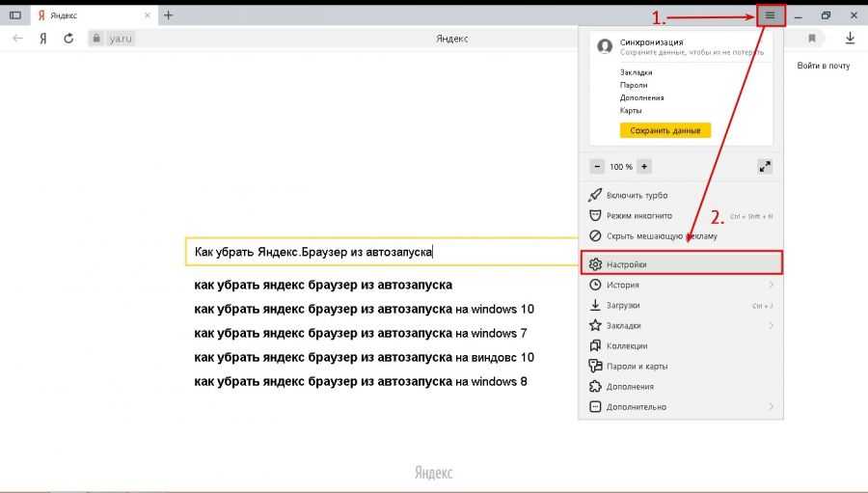Open Дополнения with puzzle icon
The height and width of the screenshot is (493, 868).
pyautogui.click(x=681, y=387)
